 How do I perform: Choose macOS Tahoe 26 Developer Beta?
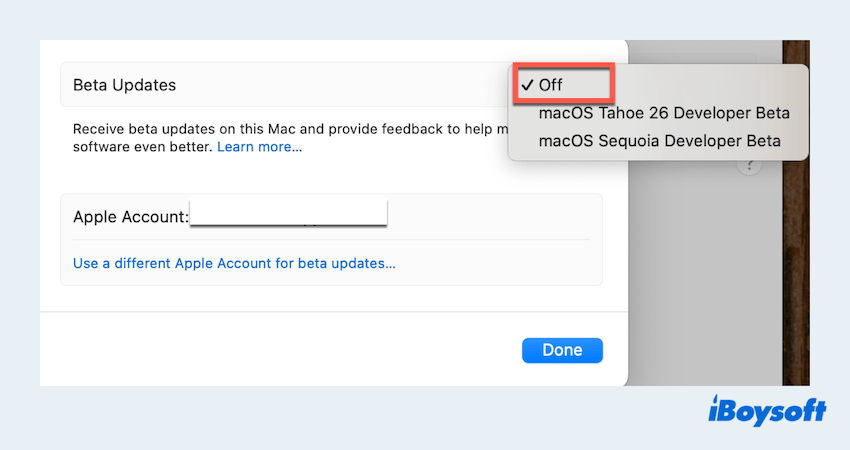pyautogui.click(x=664, y=113)
